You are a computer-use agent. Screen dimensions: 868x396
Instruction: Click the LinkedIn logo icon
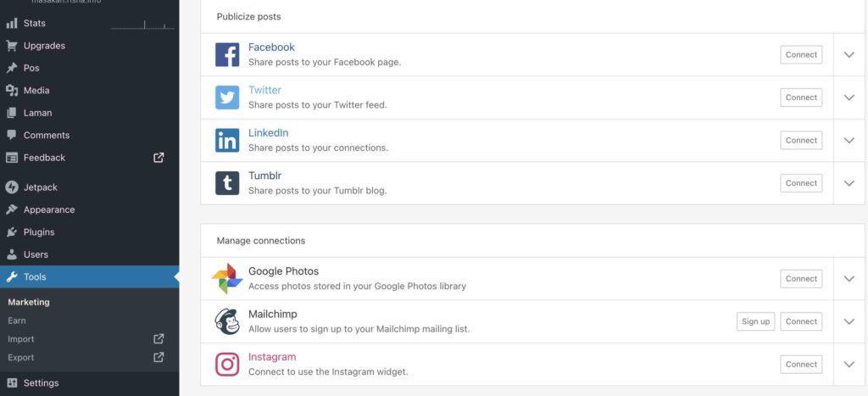227,140
